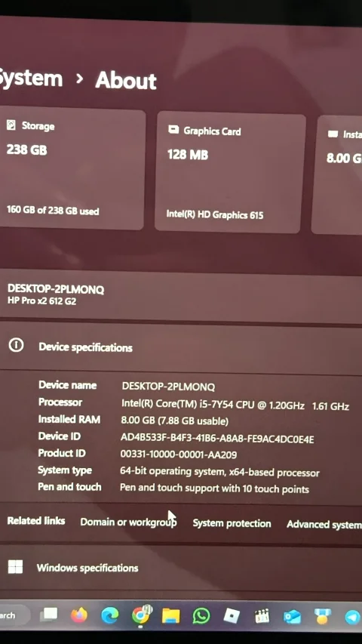The image size is (362, 644).
Task: Launch Roblox from the taskbar
Action: click(232, 616)
